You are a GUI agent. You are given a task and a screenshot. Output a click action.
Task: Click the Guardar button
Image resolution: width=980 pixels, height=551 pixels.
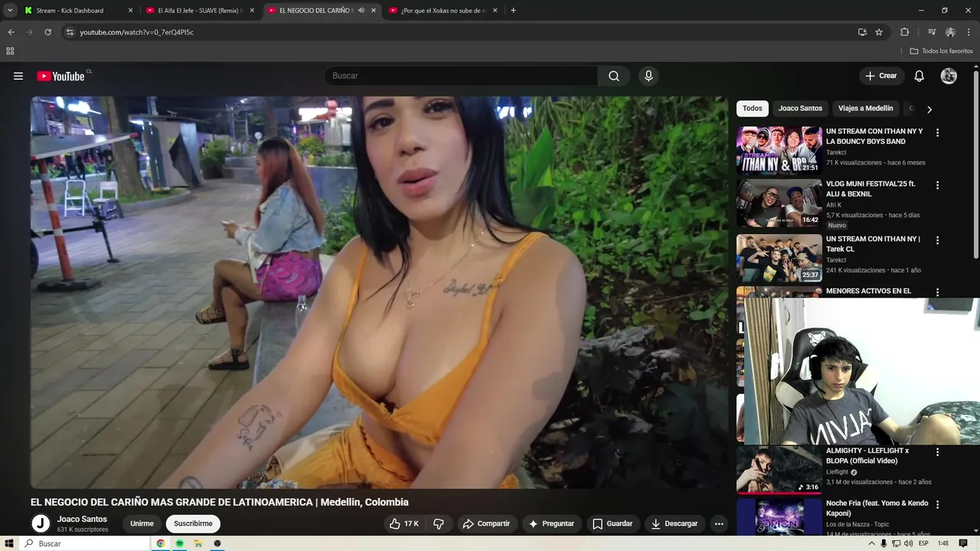tap(612, 523)
